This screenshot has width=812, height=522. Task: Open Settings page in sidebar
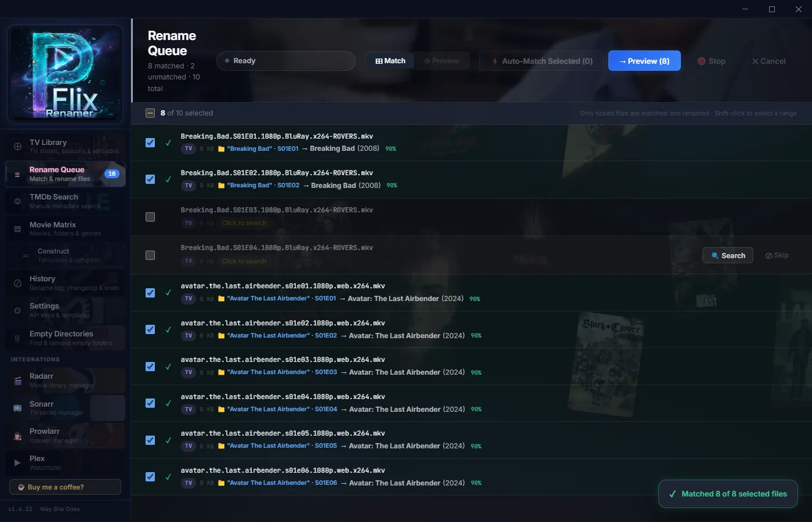[66, 310]
